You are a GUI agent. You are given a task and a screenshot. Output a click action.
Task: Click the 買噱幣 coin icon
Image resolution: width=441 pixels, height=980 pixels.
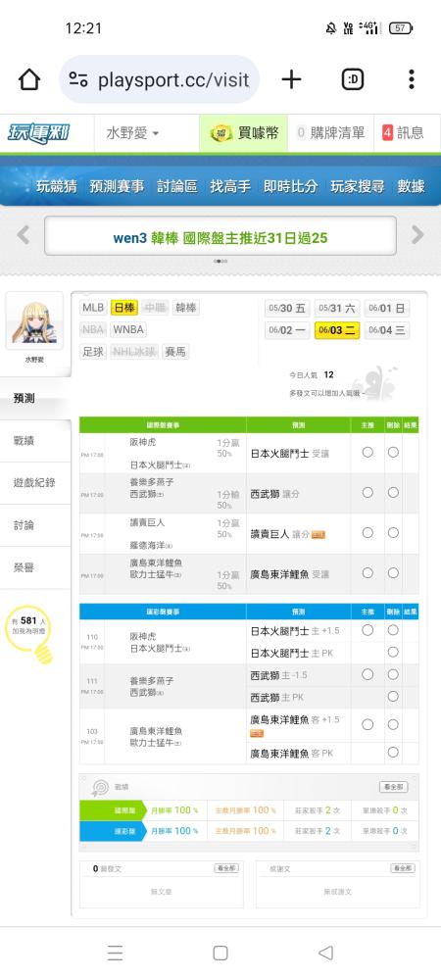pyautogui.click(x=221, y=132)
